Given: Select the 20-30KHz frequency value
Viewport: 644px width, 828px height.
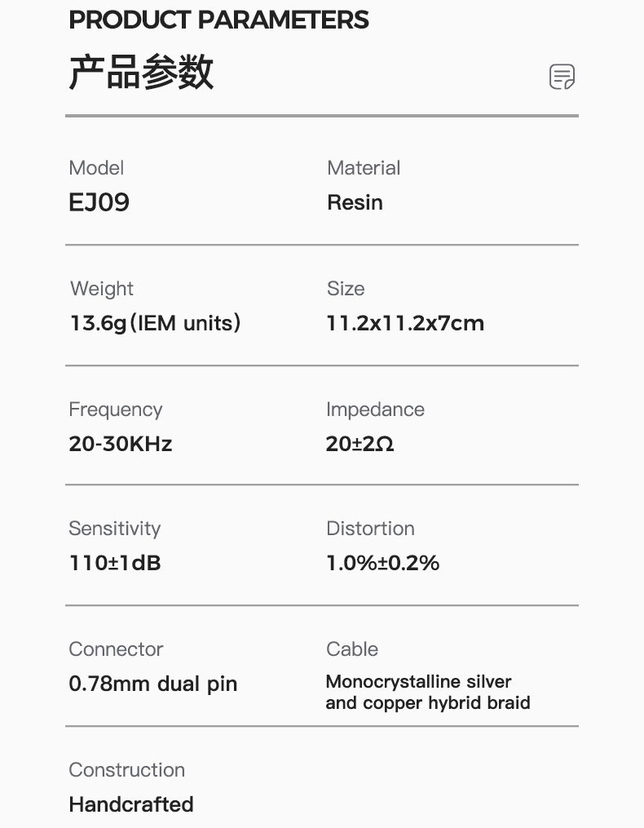Looking at the screenshot, I should click(121, 444).
